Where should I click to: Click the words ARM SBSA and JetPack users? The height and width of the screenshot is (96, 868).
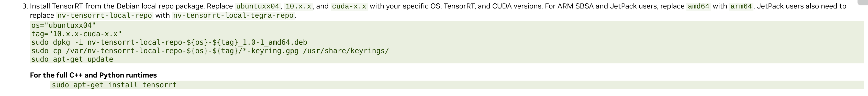click(x=606, y=6)
